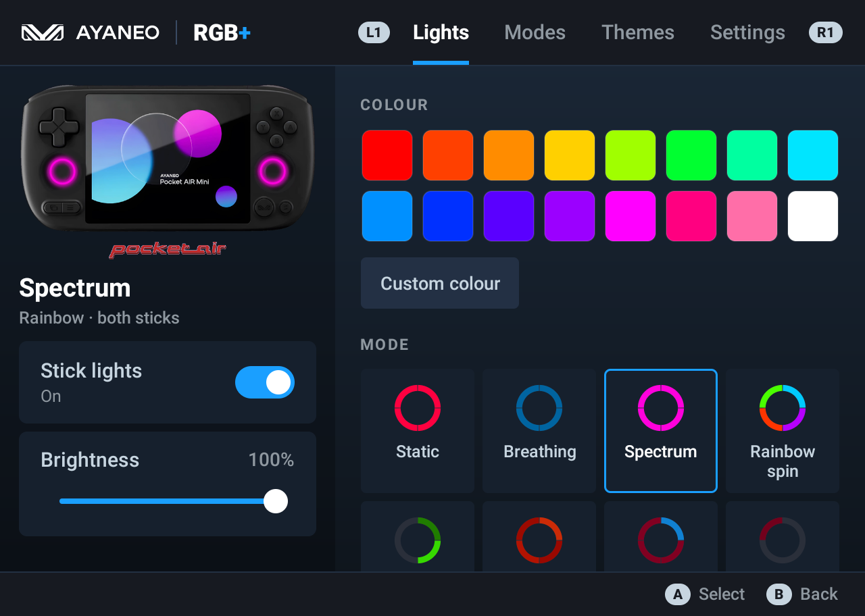
Task: Click the A Select button hint
Action: pyautogui.click(x=705, y=594)
